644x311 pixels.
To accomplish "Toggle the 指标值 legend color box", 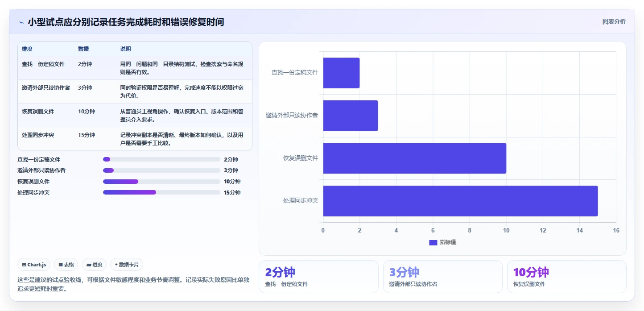I will pyautogui.click(x=433, y=242).
